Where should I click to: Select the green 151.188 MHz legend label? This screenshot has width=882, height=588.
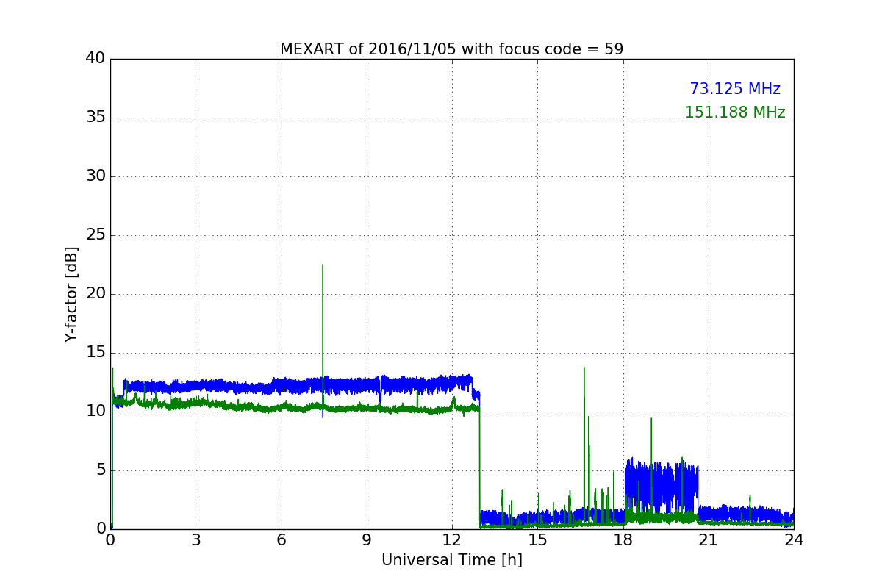[x=735, y=112]
